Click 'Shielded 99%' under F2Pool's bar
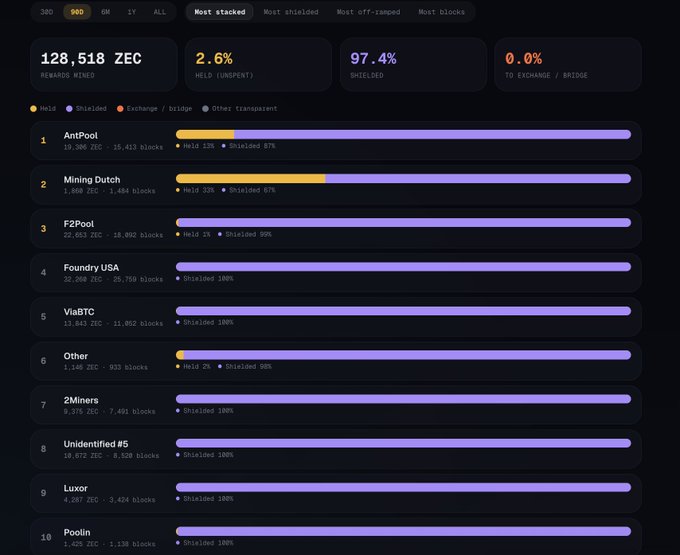The image size is (680, 555). coord(245,235)
